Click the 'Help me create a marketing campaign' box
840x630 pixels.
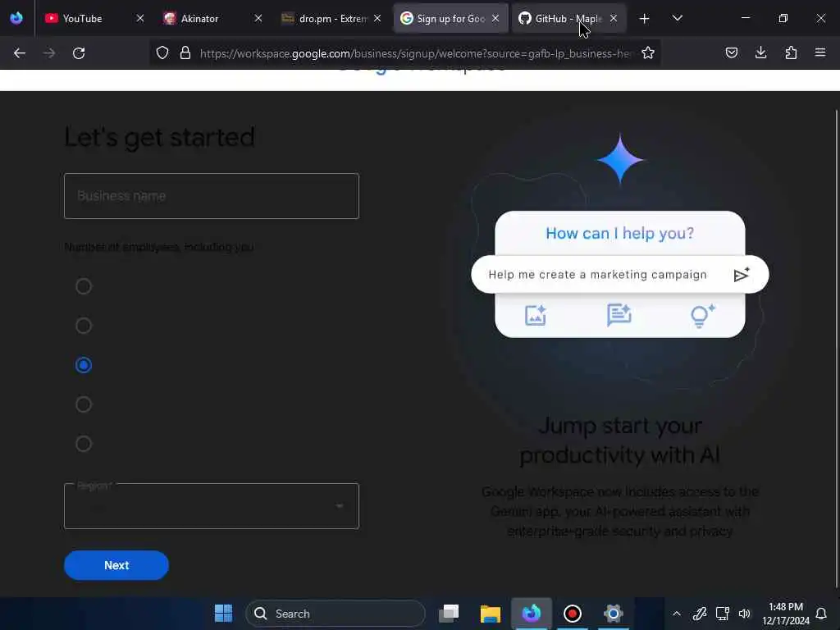point(620,275)
